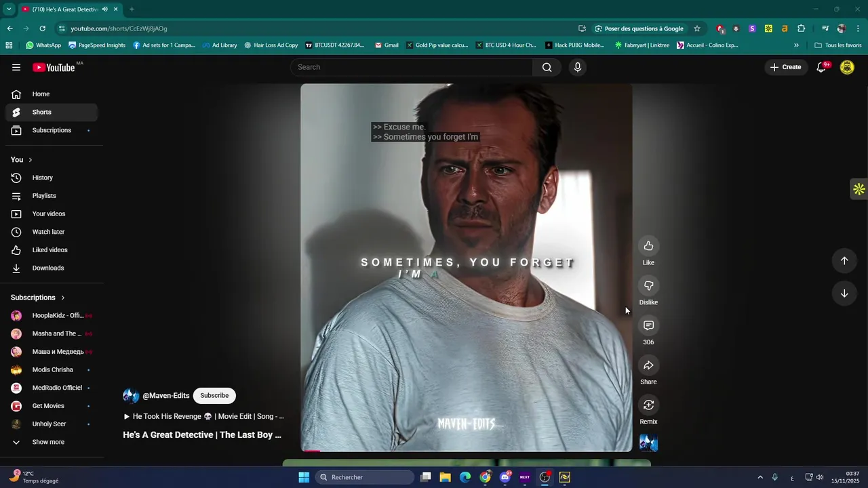The height and width of the screenshot is (488, 868).
Task: Navigate back in the browser
Action: pos(9,28)
